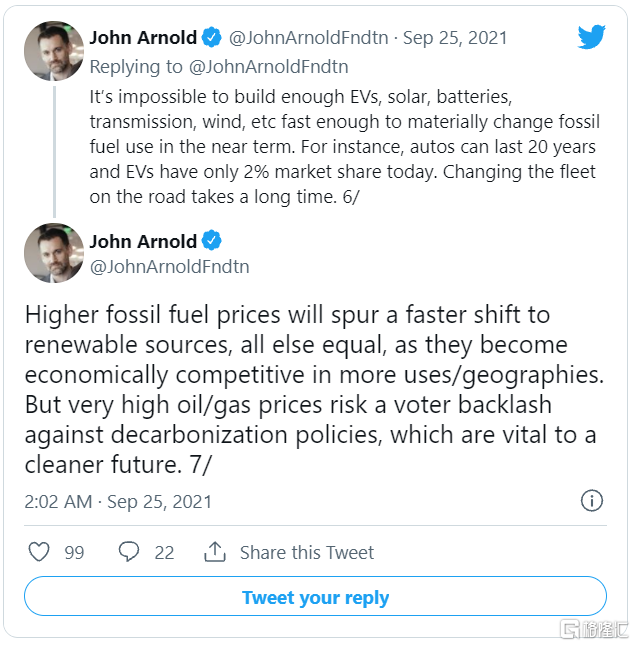Open John Arnold's avatar in the parent tweet
The height and width of the screenshot is (646, 635).
pyautogui.click(x=54, y=50)
